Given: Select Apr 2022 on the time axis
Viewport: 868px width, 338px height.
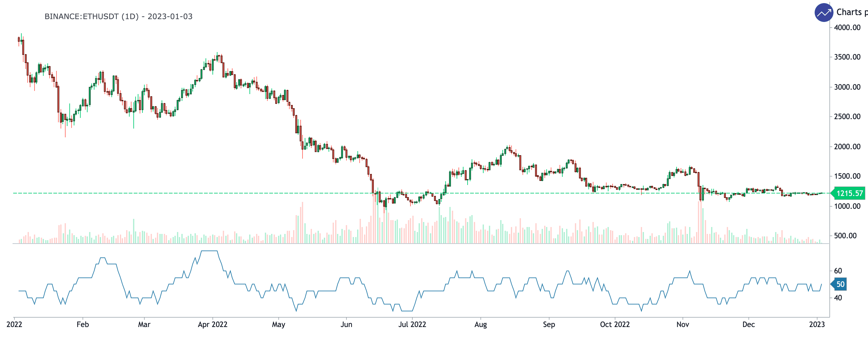Looking at the screenshot, I should pyautogui.click(x=212, y=325).
